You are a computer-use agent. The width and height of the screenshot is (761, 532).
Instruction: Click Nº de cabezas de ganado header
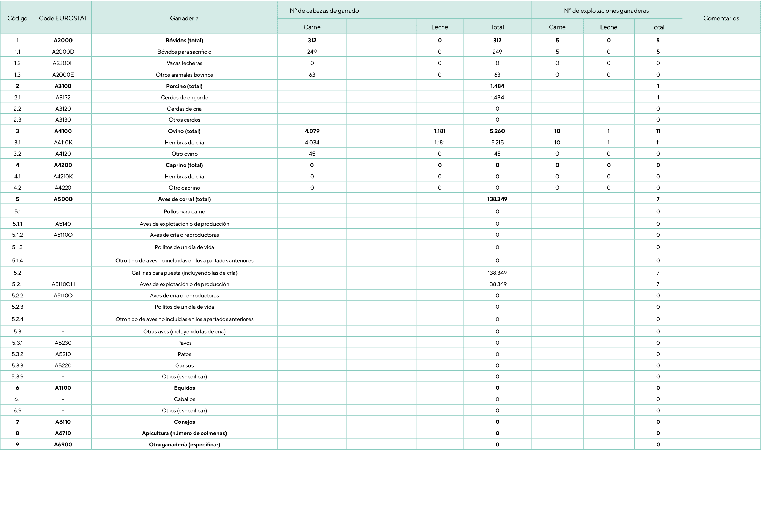pos(324,11)
